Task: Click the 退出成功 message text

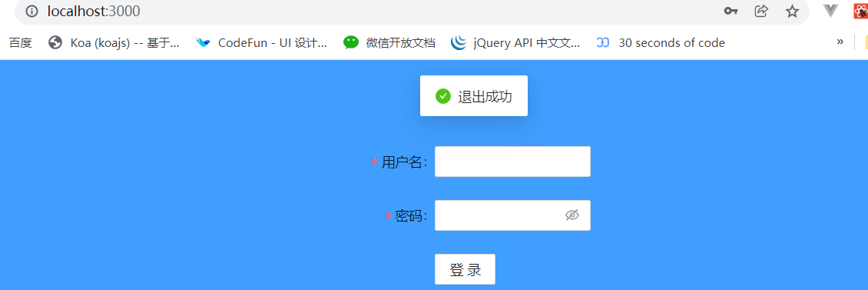Action: (485, 96)
